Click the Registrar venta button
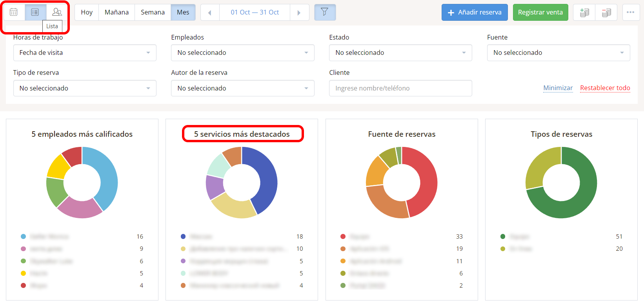Screen dimensions: 644x306 click(x=540, y=13)
